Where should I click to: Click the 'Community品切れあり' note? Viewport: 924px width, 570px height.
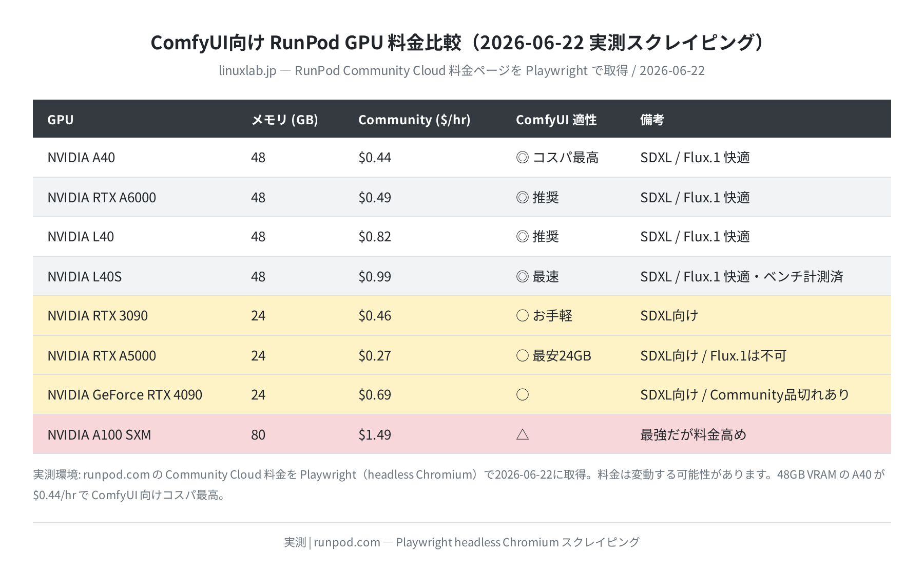[780, 394]
